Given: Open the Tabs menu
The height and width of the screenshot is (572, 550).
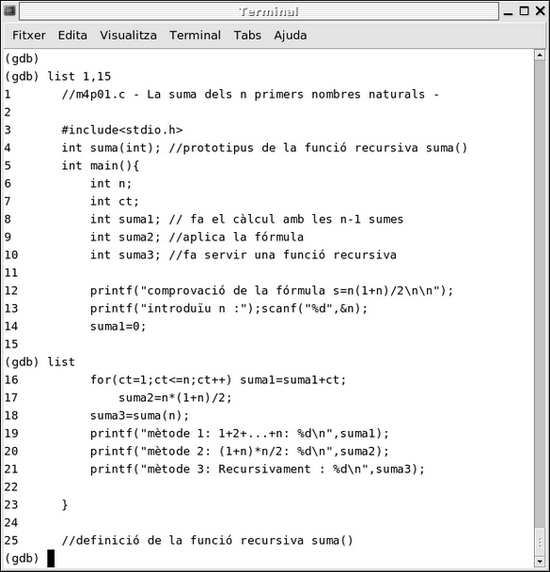Looking at the screenshot, I should coord(247,35).
